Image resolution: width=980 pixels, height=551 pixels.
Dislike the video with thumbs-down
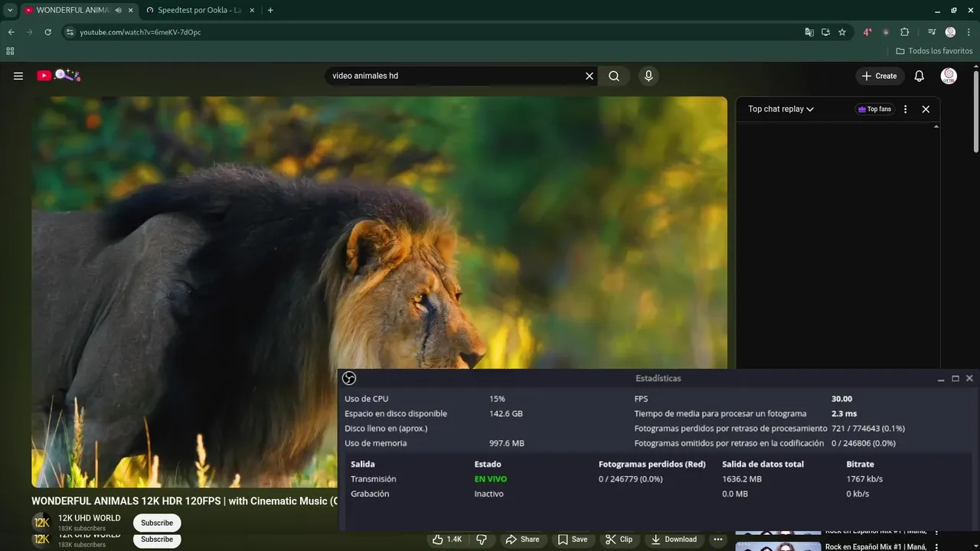[x=482, y=540]
